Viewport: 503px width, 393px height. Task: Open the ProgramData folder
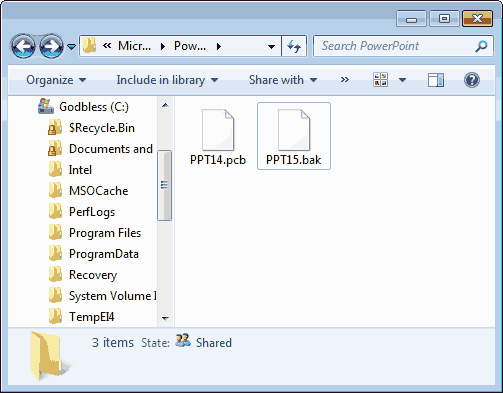104,254
